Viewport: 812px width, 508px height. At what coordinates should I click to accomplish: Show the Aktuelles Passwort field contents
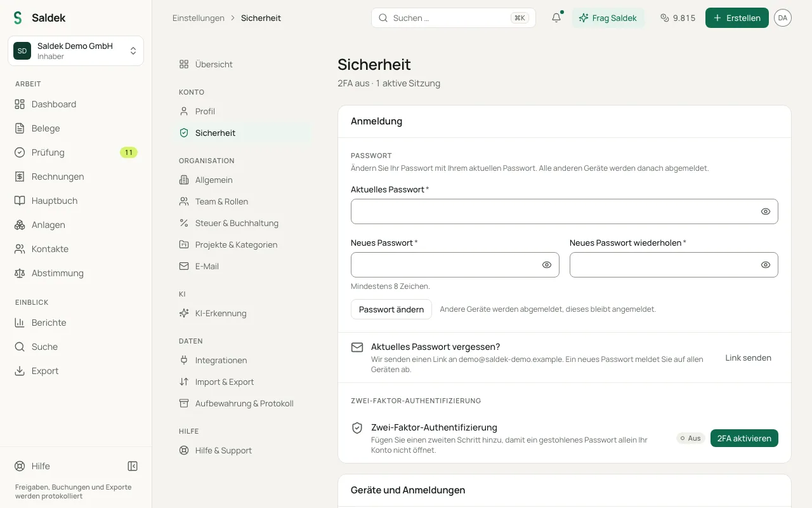pyautogui.click(x=766, y=211)
